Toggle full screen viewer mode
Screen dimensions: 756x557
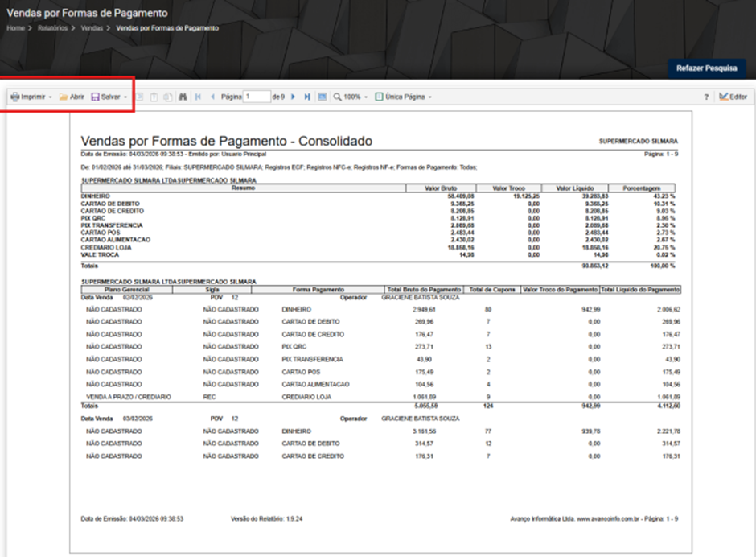click(x=322, y=97)
